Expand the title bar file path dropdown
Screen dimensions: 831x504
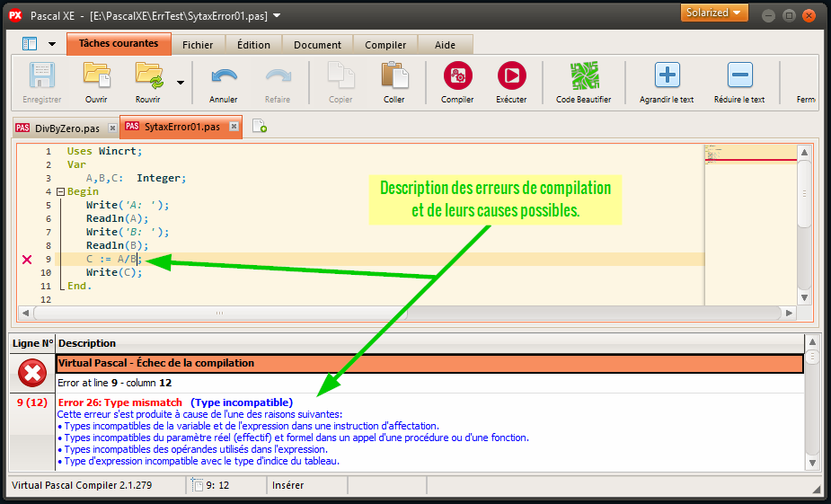(277, 15)
